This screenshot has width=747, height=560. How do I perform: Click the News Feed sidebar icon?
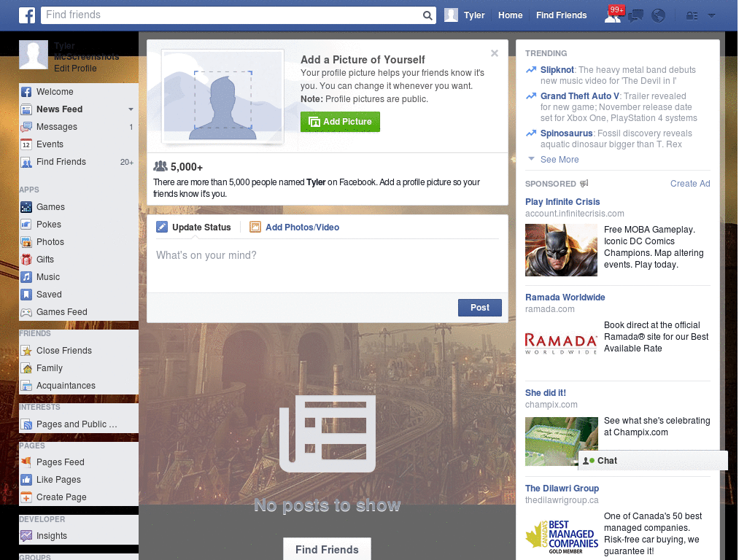tap(26, 109)
